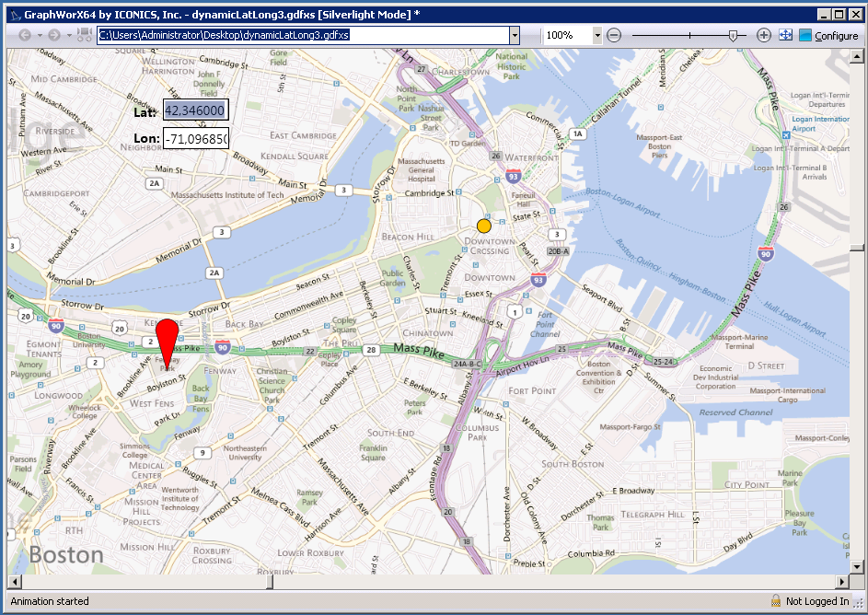
Task: Click the zoom out minus button
Action: point(614,35)
